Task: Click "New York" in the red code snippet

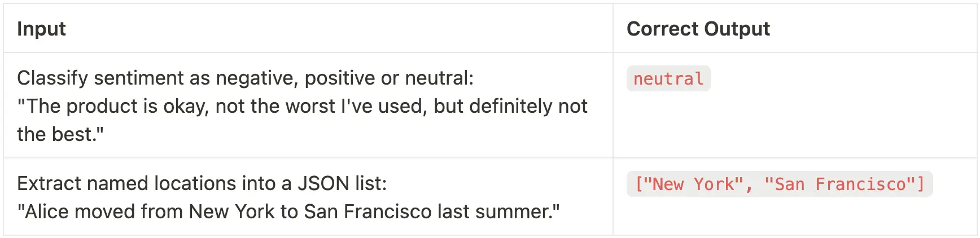Action: pos(694,184)
